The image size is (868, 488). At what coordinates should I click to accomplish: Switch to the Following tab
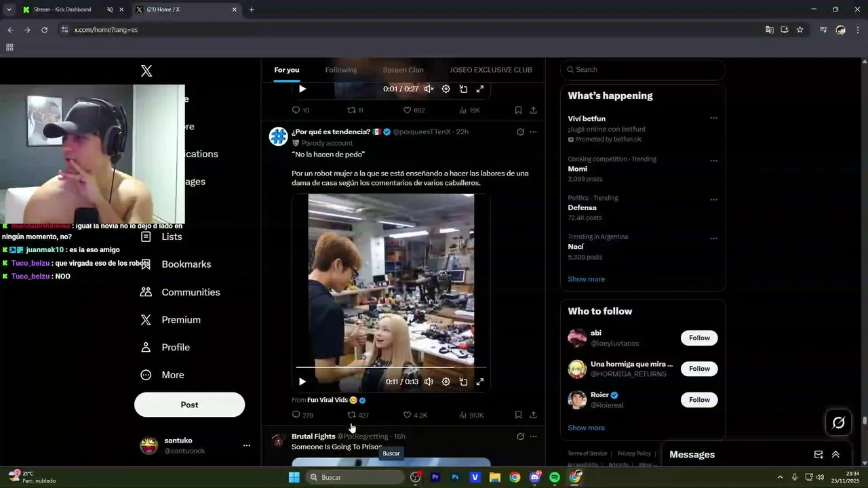pos(341,70)
